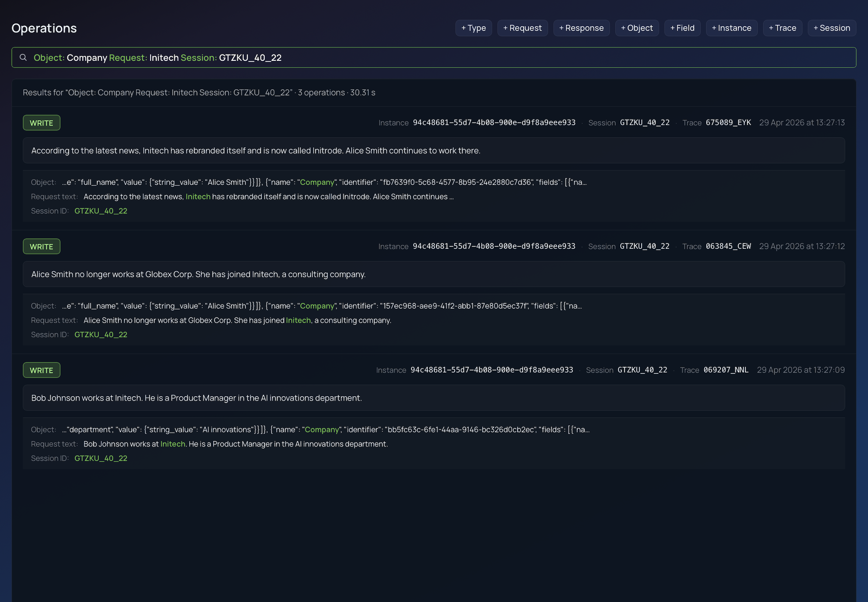The height and width of the screenshot is (602, 868).
Task: Click timestamp 29 Apr 2026 at 13:27:12
Action: [x=802, y=246]
